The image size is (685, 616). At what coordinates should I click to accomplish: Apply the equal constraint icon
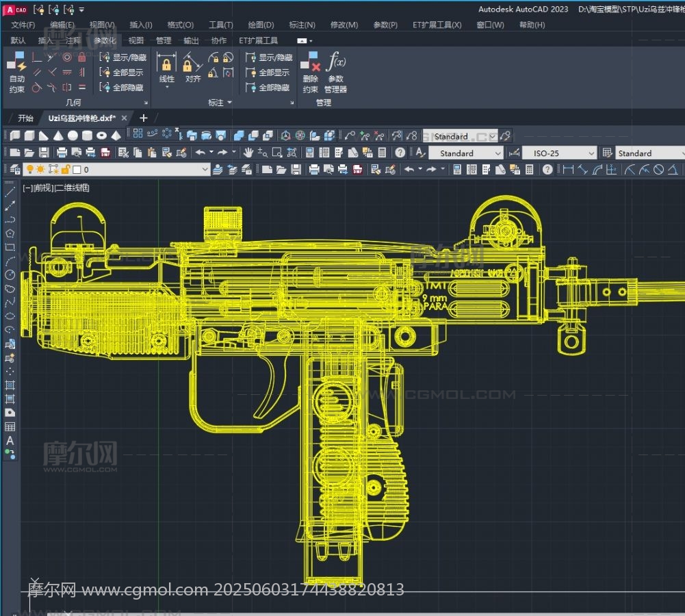tap(81, 88)
